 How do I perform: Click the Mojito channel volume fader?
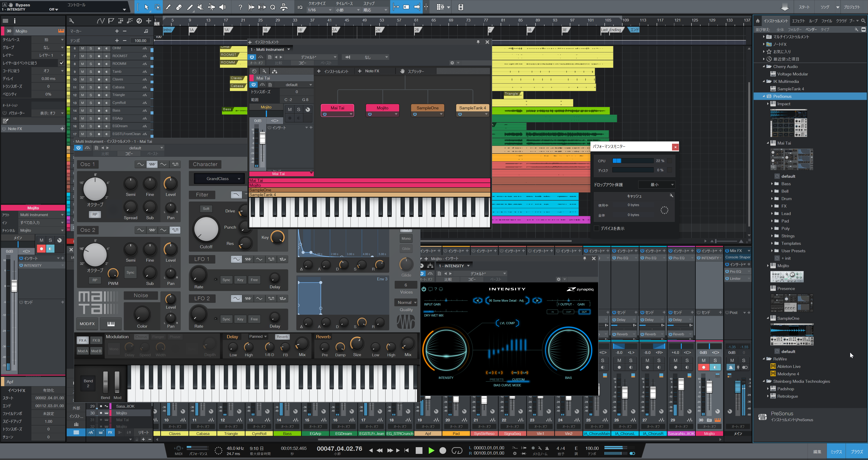point(709,387)
